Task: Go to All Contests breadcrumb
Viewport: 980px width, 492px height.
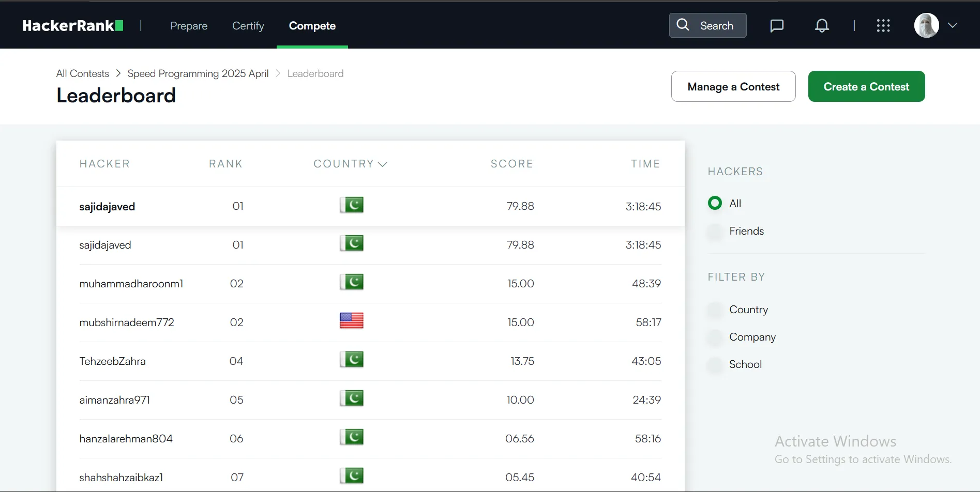Action: (83, 73)
